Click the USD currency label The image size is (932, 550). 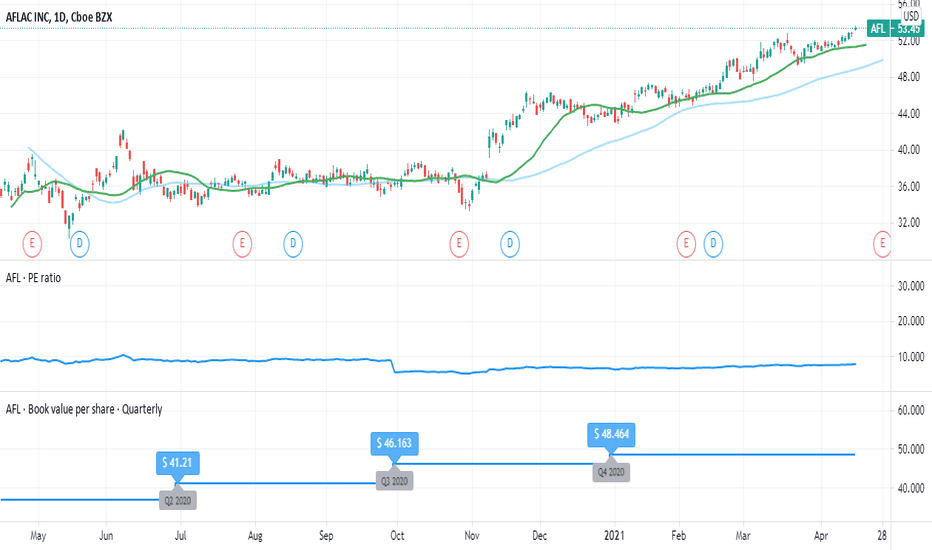(x=911, y=16)
